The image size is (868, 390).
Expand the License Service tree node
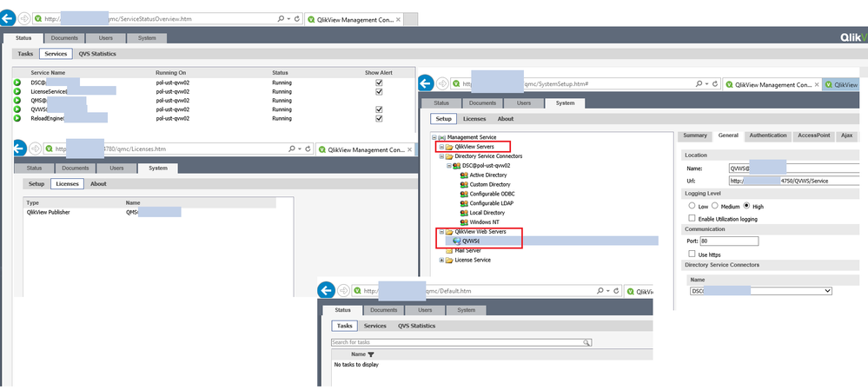(x=441, y=260)
